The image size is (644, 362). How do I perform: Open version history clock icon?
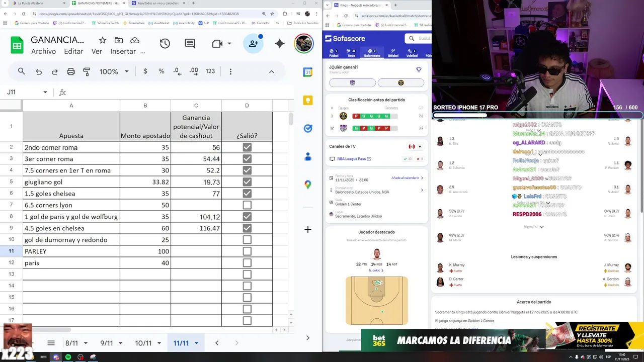165,44
